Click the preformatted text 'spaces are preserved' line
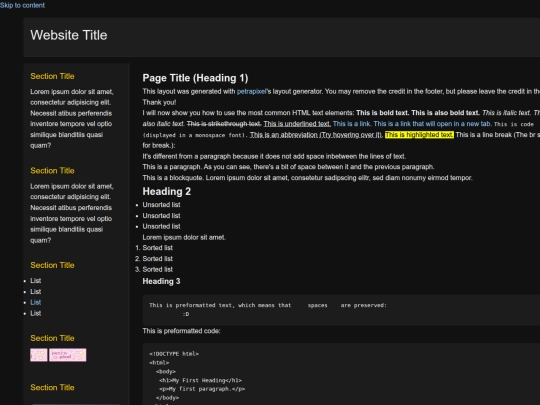Image resolution: width=540 pixels, height=405 pixels. point(268,305)
